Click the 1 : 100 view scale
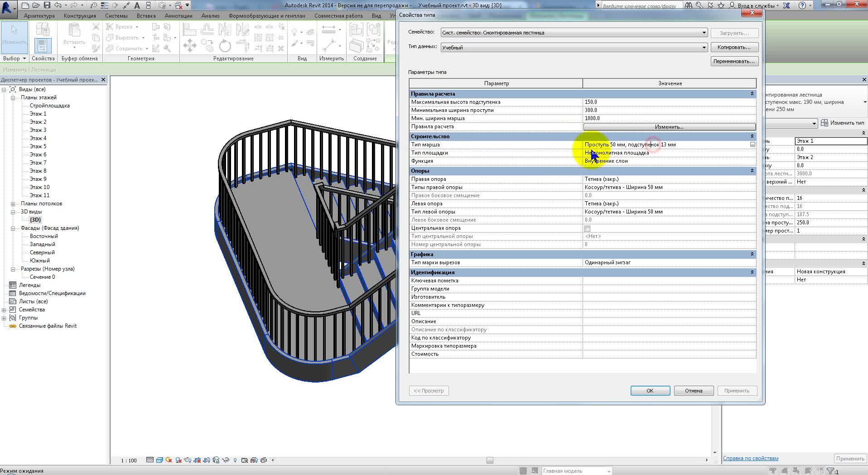This screenshot has height=475, width=868. tap(129, 460)
